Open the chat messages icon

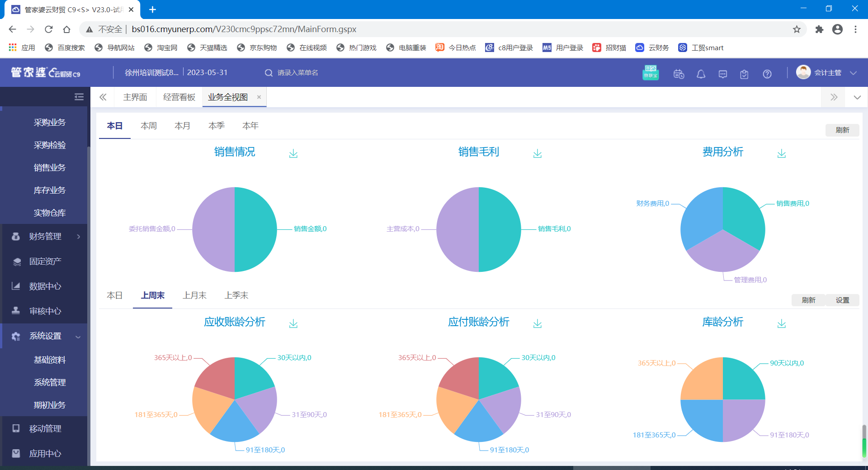pos(722,74)
